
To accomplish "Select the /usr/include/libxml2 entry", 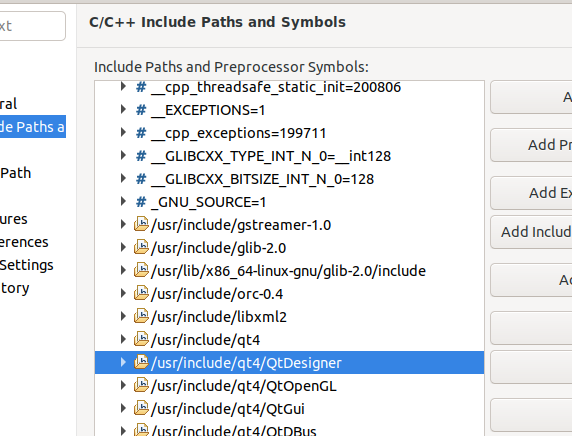I will pyautogui.click(x=289, y=317).
